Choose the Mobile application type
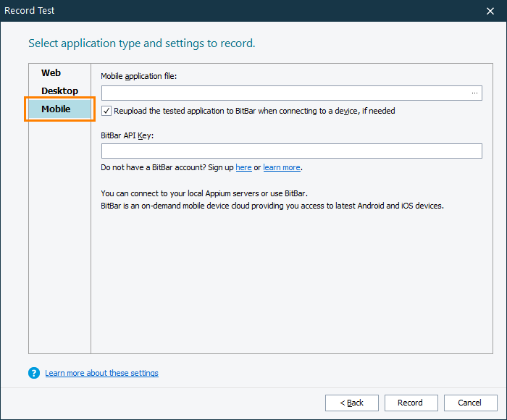This screenshot has height=420, width=507. 56,109
